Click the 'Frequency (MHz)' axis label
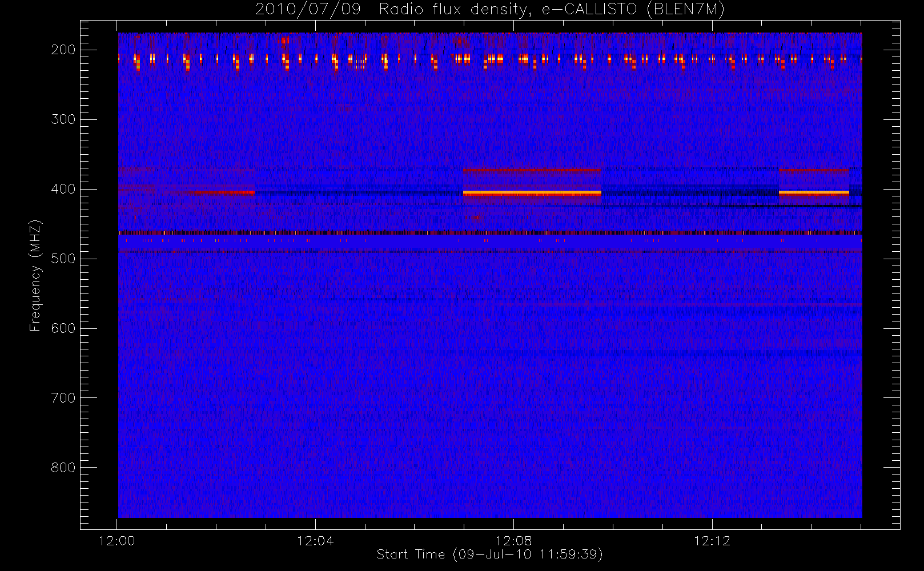The height and width of the screenshot is (571, 924). click(x=35, y=275)
